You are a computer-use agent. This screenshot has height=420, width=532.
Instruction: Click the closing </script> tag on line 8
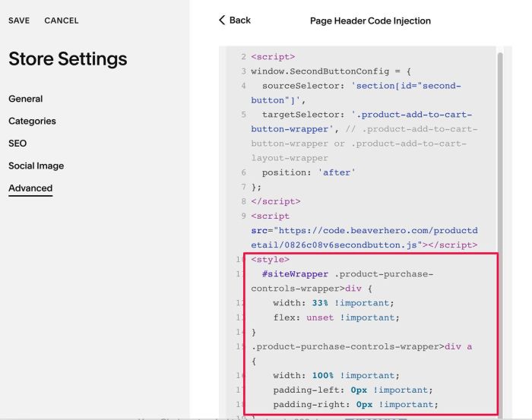click(x=275, y=201)
